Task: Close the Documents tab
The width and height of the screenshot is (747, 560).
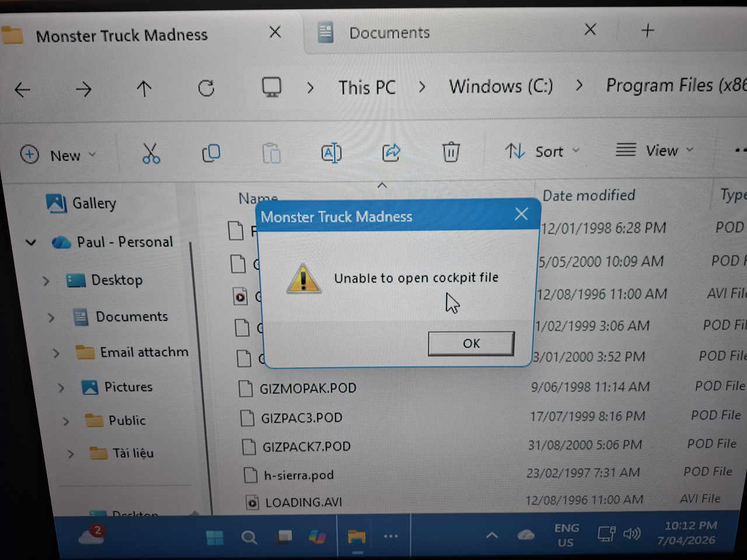Action: pos(590,29)
